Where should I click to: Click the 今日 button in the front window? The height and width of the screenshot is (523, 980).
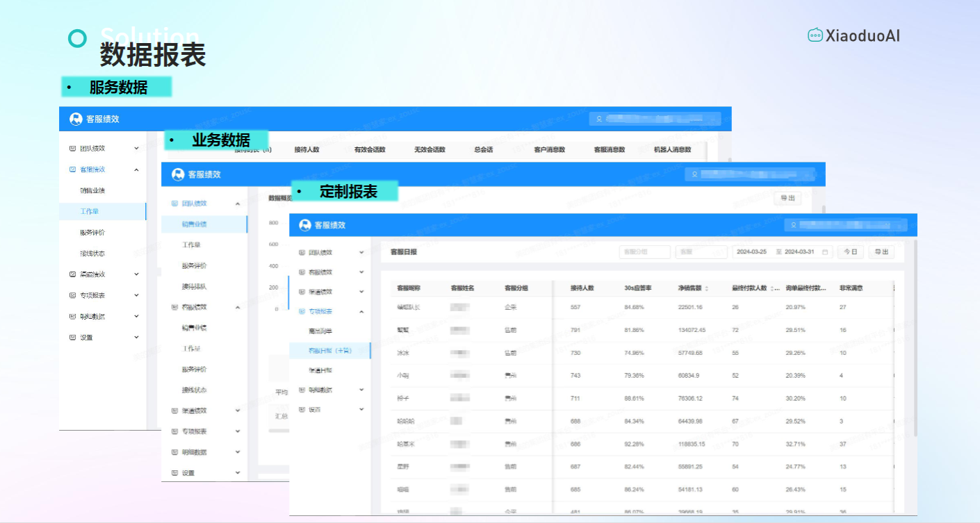click(x=851, y=252)
